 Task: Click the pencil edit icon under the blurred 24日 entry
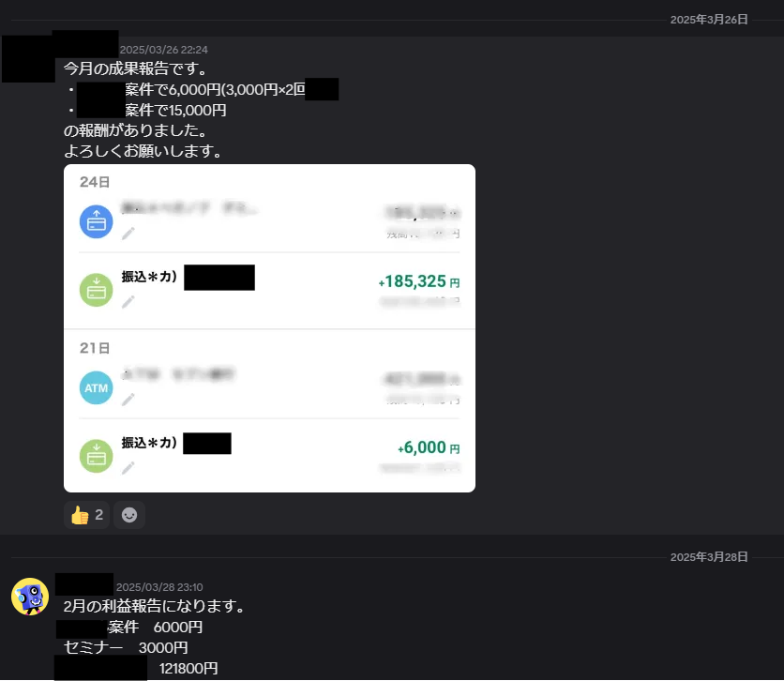128,234
